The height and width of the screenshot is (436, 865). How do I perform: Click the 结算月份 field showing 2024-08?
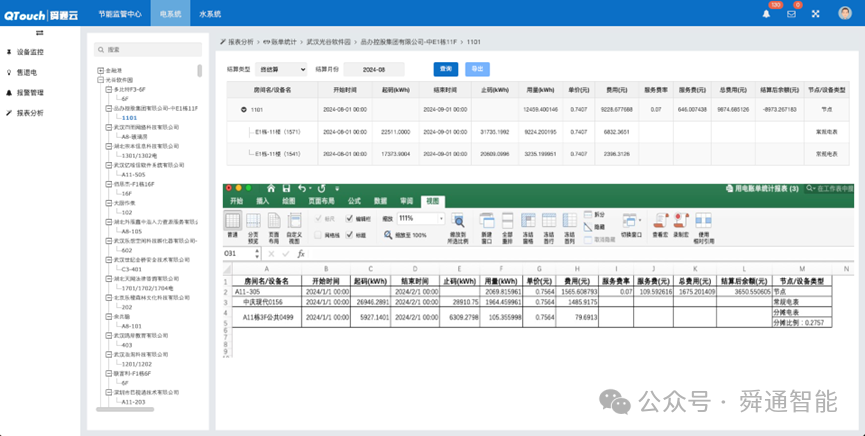pos(373,70)
